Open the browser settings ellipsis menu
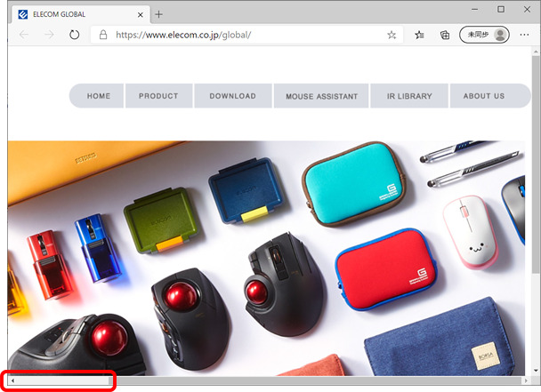This screenshot has height=392, width=541. [x=524, y=35]
